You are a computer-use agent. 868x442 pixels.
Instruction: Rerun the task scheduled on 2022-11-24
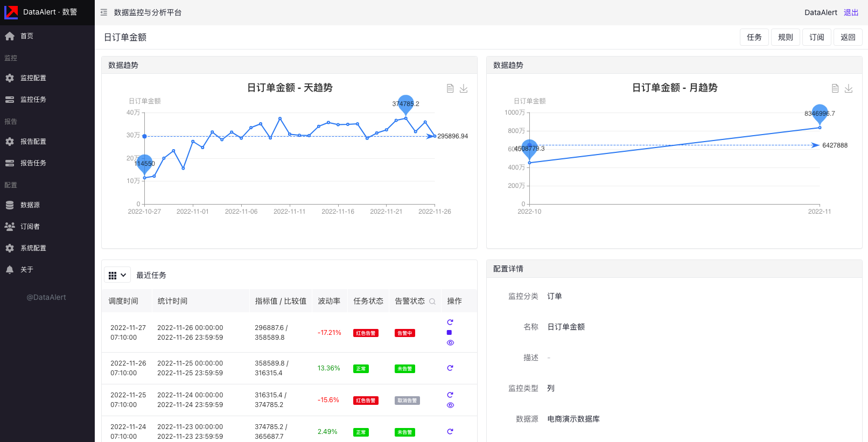click(450, 432)
